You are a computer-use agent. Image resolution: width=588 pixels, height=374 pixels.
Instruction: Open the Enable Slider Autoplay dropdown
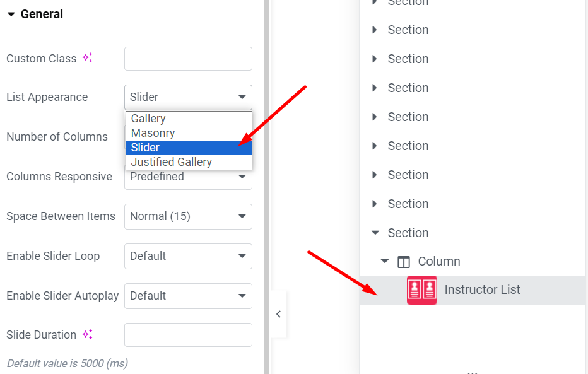click(188, 296)
